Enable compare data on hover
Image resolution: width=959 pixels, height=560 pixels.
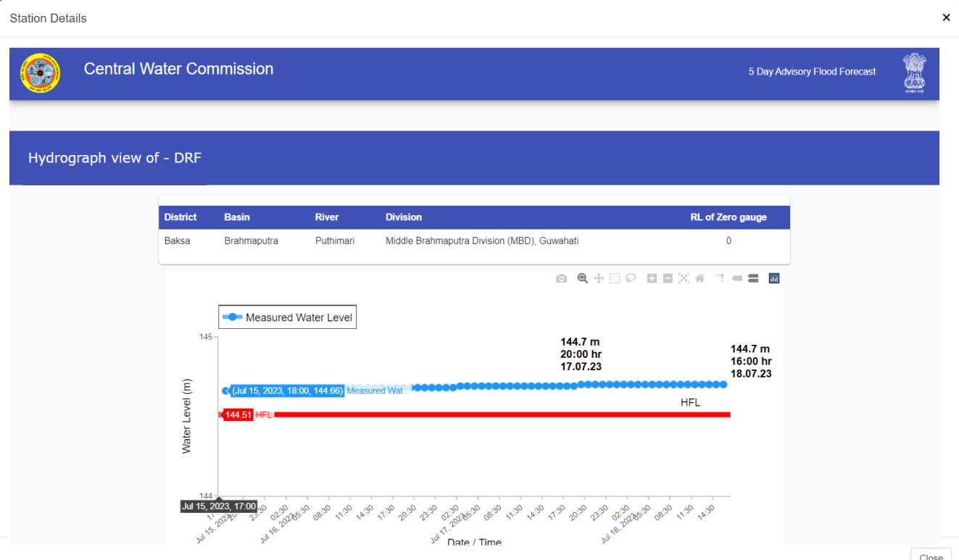[753, 278]
